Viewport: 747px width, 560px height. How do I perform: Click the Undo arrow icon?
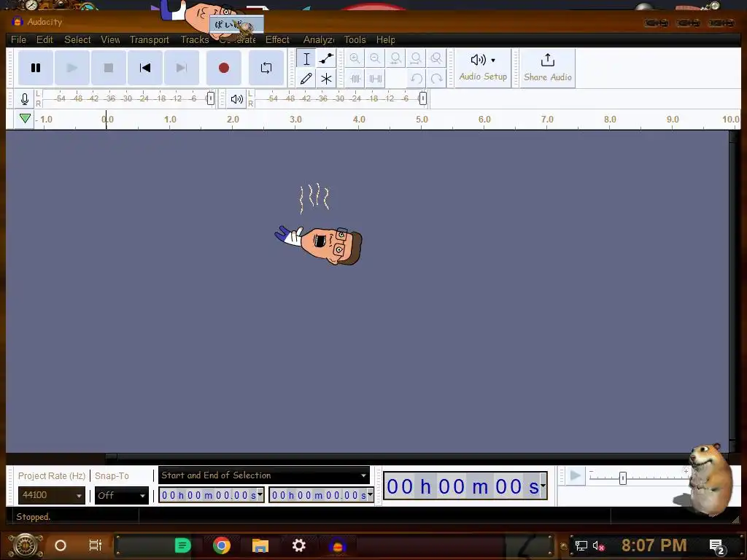pyautogui.click(x=417, y=79)
